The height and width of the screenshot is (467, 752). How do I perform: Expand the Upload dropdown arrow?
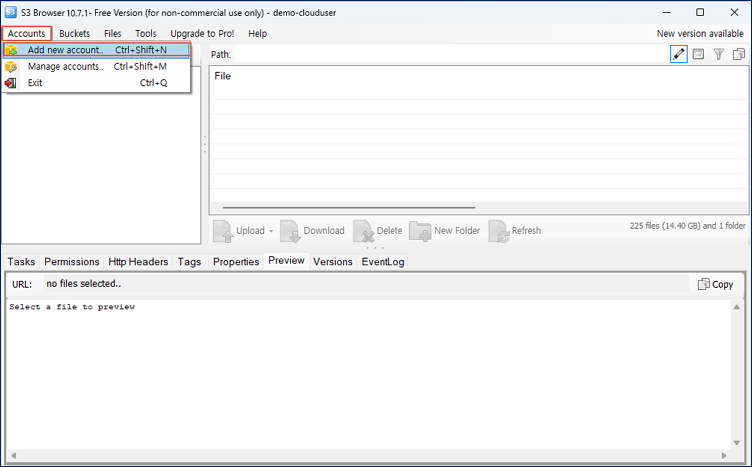point(271,231)
